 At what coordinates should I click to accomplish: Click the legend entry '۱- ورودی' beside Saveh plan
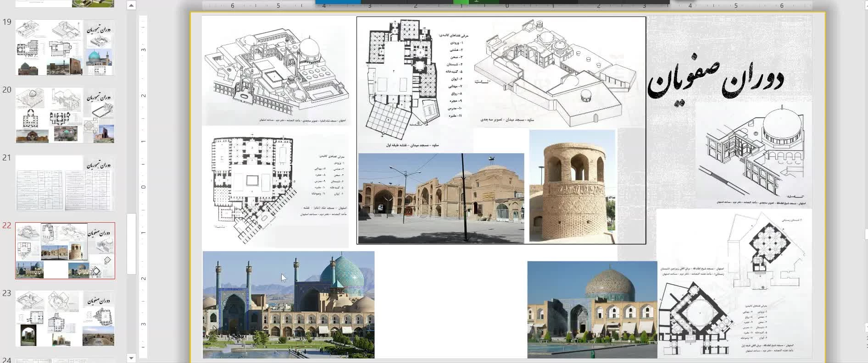tap(456, 43)
